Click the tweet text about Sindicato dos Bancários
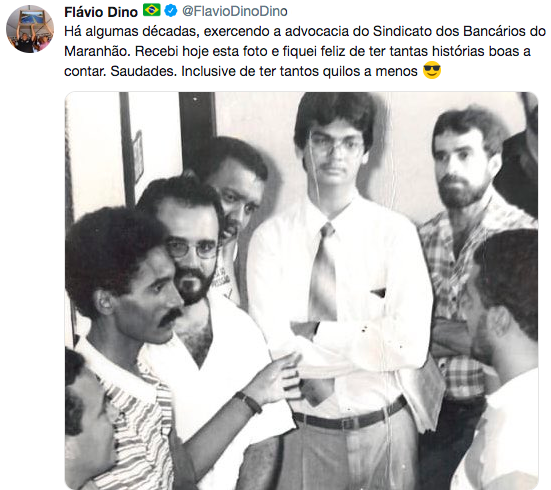Screen dimensions: 551x490 pos(305,31)
